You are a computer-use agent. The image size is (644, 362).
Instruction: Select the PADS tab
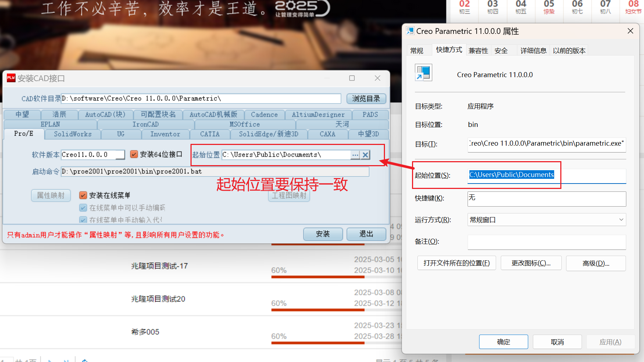pyautogui.click(x=370, y=115)
